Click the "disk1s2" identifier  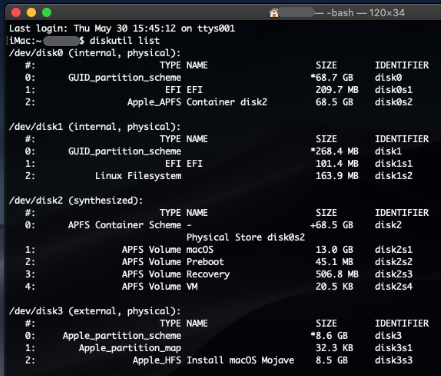[x=393, y=176]
